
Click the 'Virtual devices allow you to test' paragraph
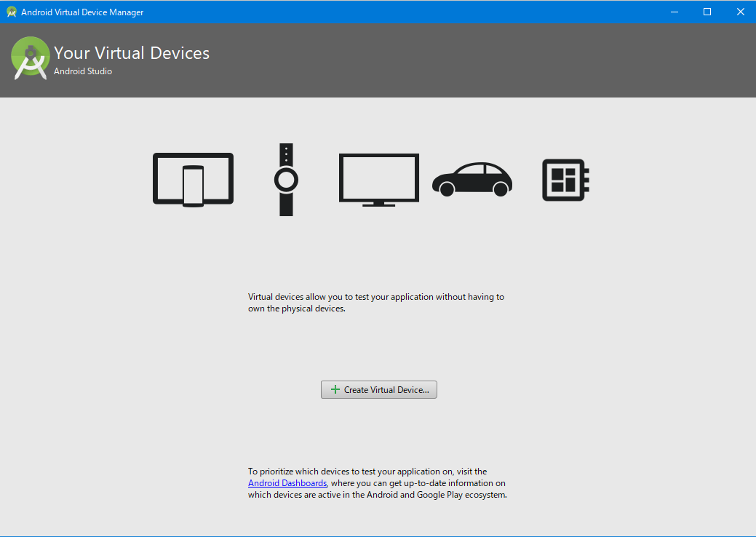pos(376,303)
